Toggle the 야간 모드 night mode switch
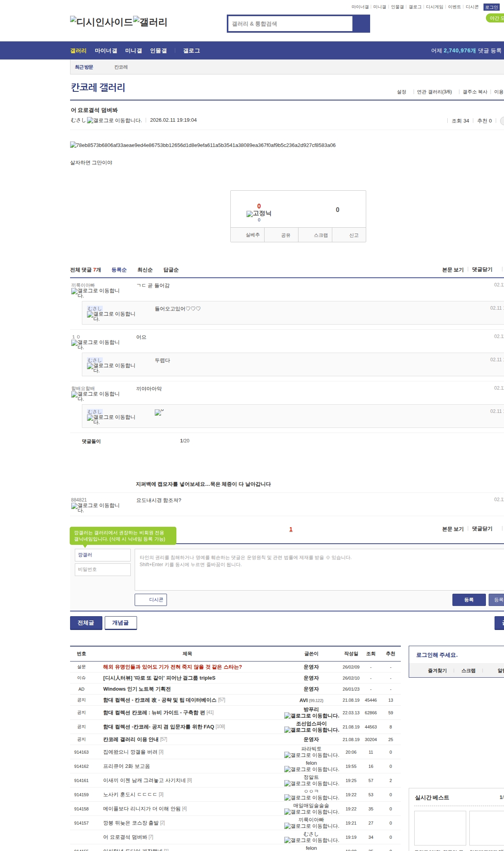 (x=495, y=18)
